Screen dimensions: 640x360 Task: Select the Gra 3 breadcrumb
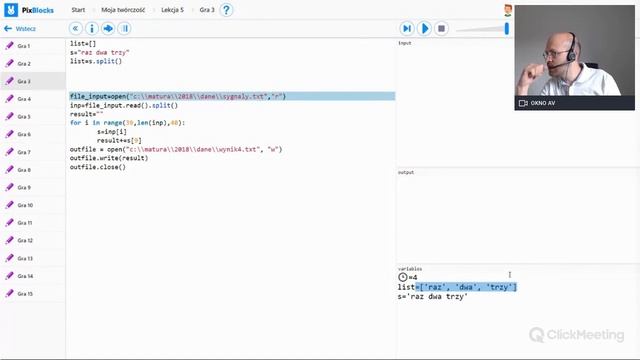click(x=207, y=10)
